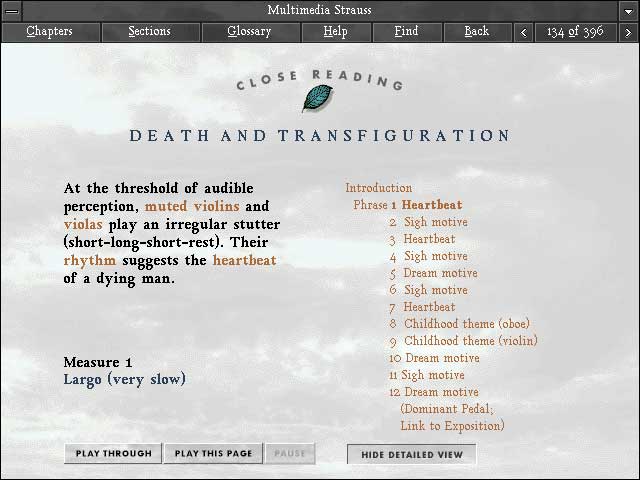Start Play Through playback
This screenshot has width=640, height=480.
click(113, 453)
